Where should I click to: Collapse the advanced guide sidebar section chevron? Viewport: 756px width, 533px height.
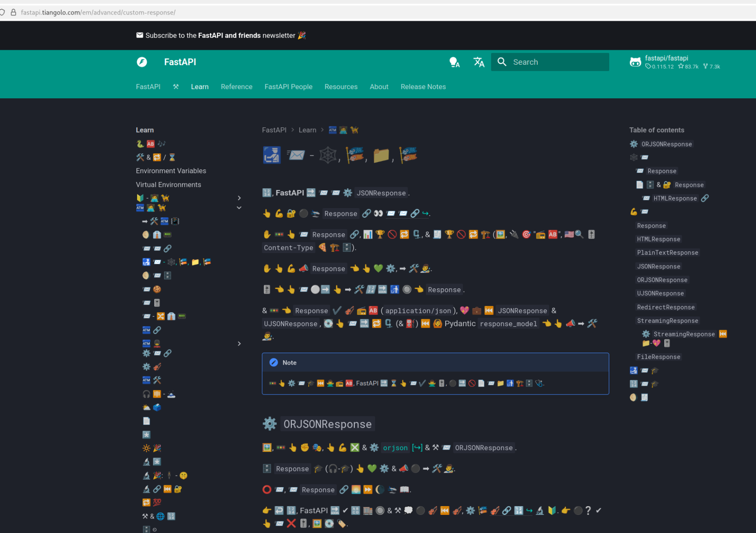click(x=239, y=208)
